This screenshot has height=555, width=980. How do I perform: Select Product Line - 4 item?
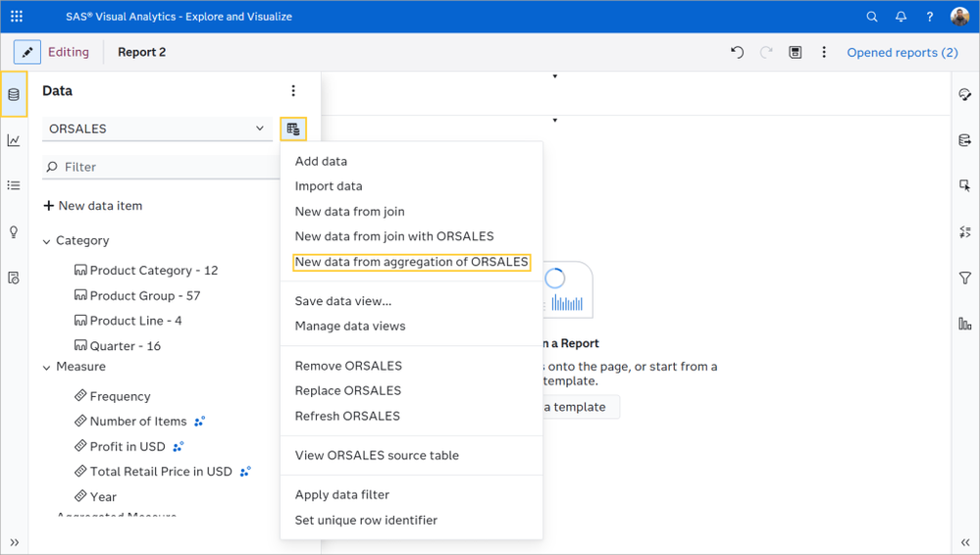click(128, 321)
